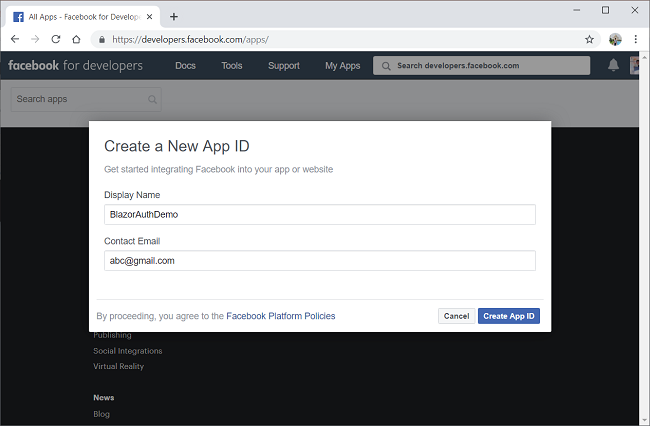Open the Tools menu
650x426 pixels.
tap(232, 66)
